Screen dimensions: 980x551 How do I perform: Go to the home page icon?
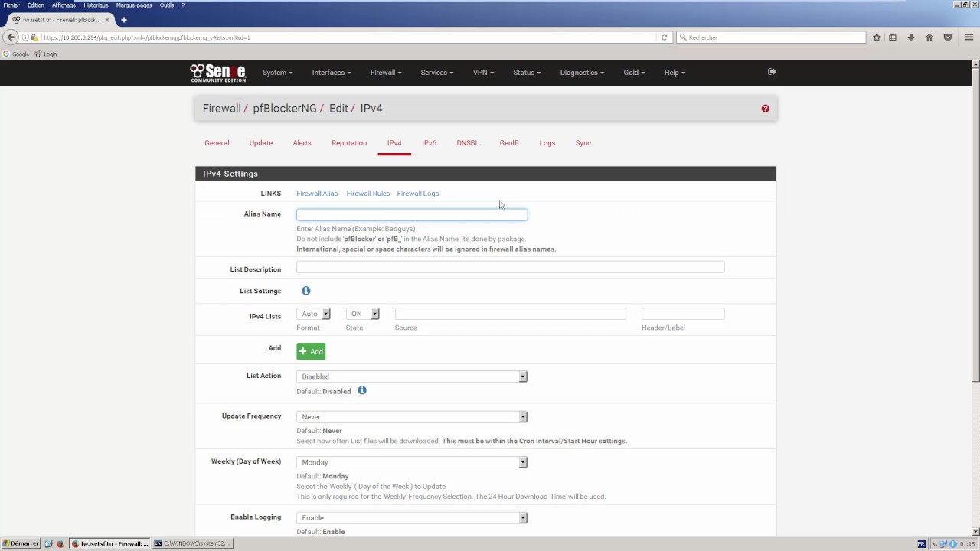[x=929, y=37]
